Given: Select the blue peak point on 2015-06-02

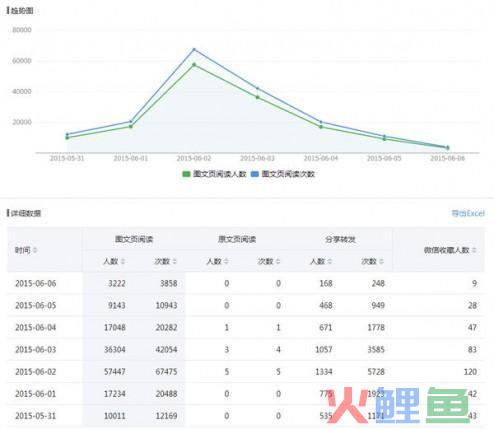Looking at the screenshot, I should click(x=194, y=50).
